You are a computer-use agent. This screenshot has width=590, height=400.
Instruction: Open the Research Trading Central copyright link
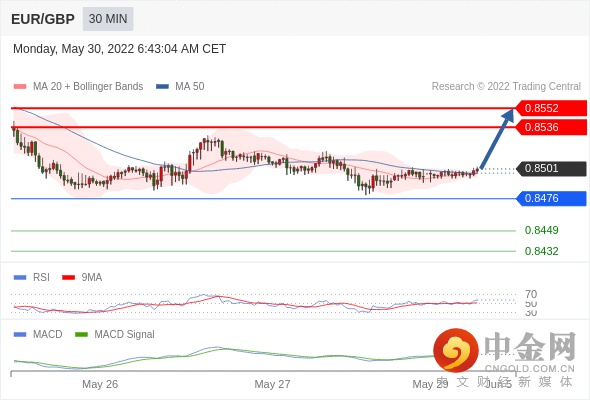click(506, 87)
